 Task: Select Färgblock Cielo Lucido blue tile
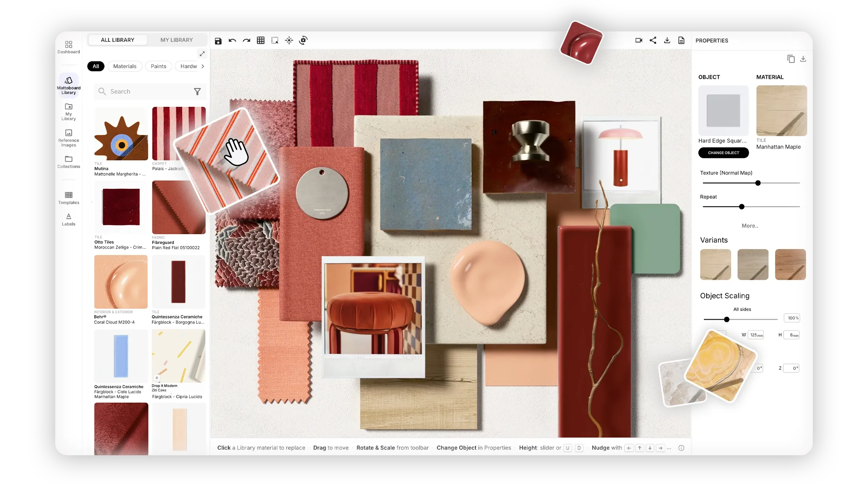coord(121,356)
